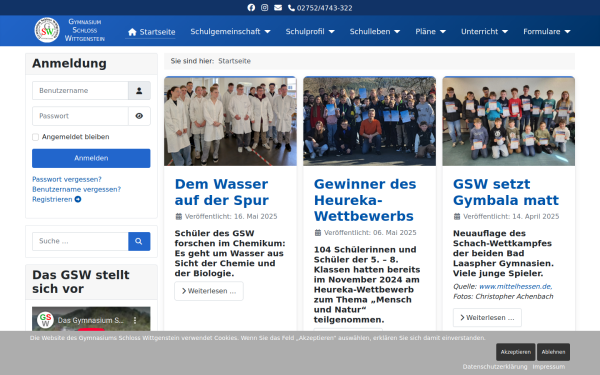Focus the Benutzername input field
Screen dimensions: 600x375
[x=80, y=91]
